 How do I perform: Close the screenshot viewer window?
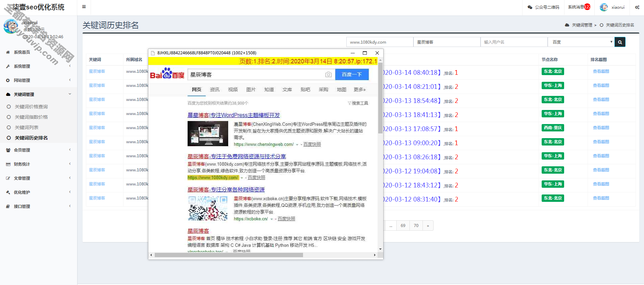click(377, 53)
